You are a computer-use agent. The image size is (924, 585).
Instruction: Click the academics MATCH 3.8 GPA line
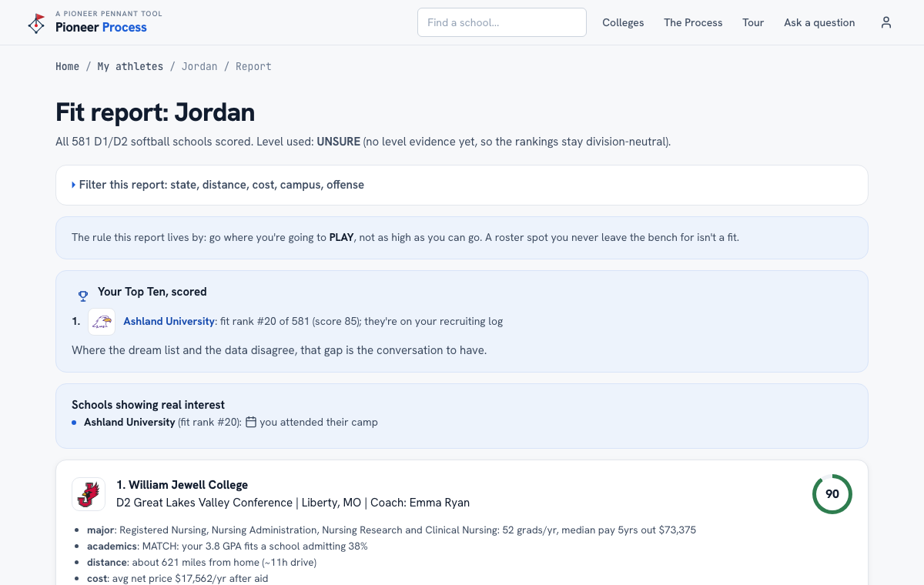227,546
